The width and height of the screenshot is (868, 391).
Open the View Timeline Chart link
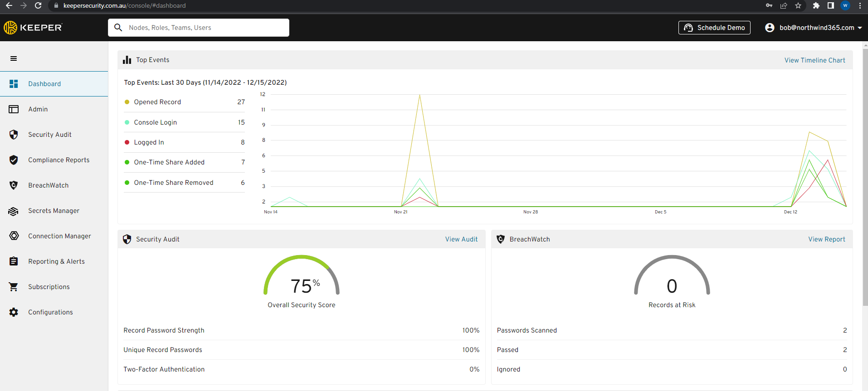point(814,60)
